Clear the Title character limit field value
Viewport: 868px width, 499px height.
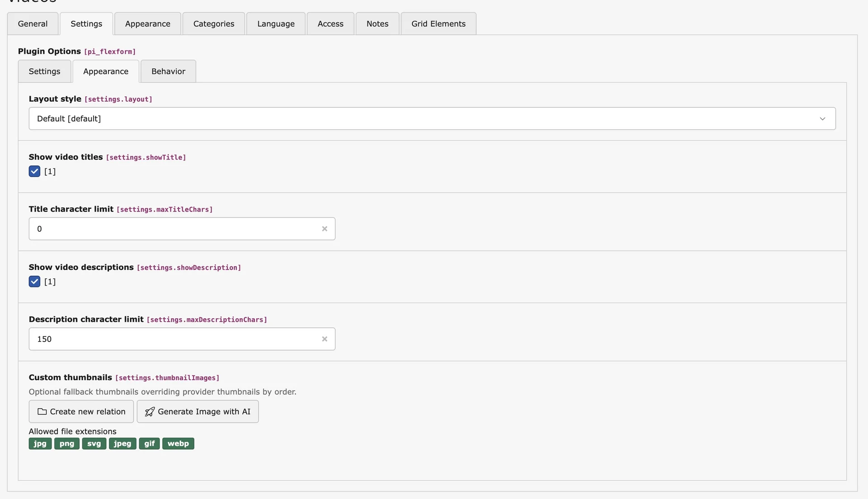(325, 229)
